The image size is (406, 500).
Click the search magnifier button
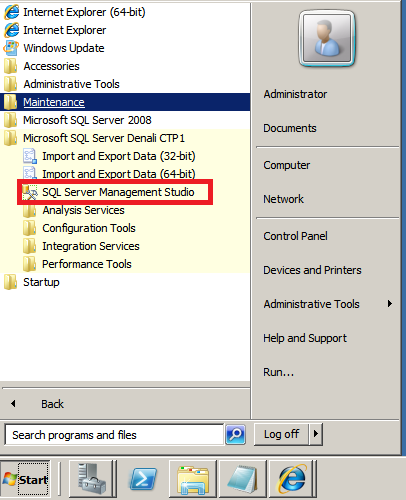(236, 434)
